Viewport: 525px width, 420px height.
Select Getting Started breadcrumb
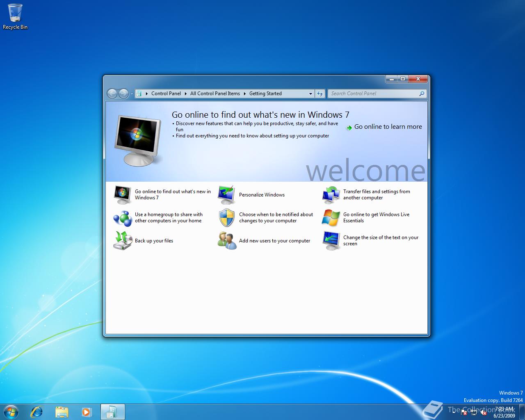pos(265,94)
